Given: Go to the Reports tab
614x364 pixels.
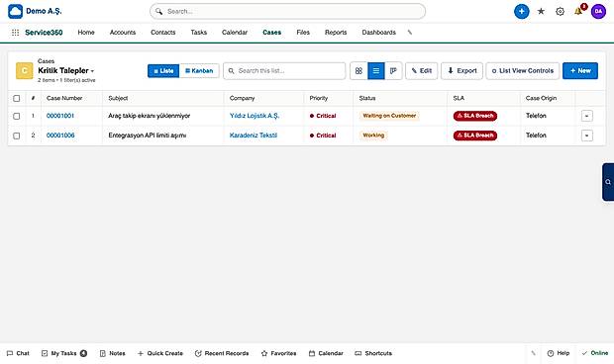Looking at the screenshot, I should pos(336,33).
